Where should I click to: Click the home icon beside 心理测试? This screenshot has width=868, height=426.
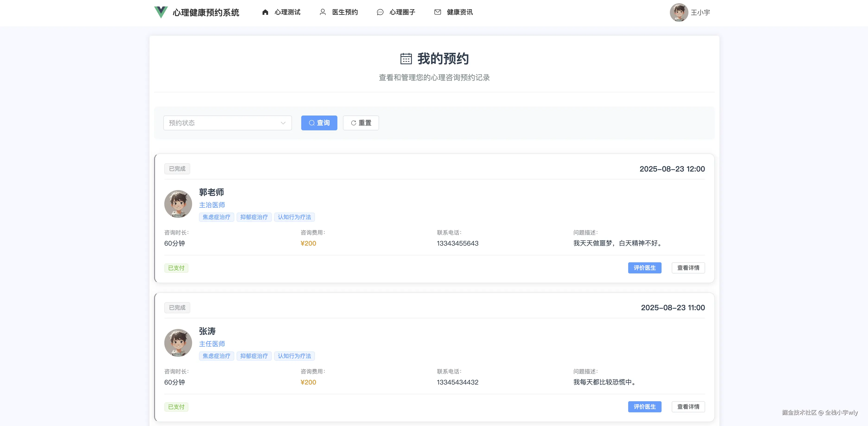(265, 12)
